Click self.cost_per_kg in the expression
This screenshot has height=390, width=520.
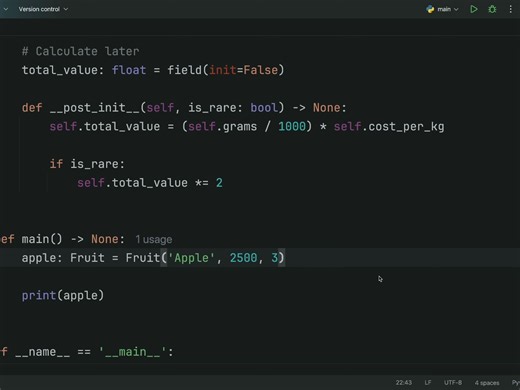[x=389, y=126]
